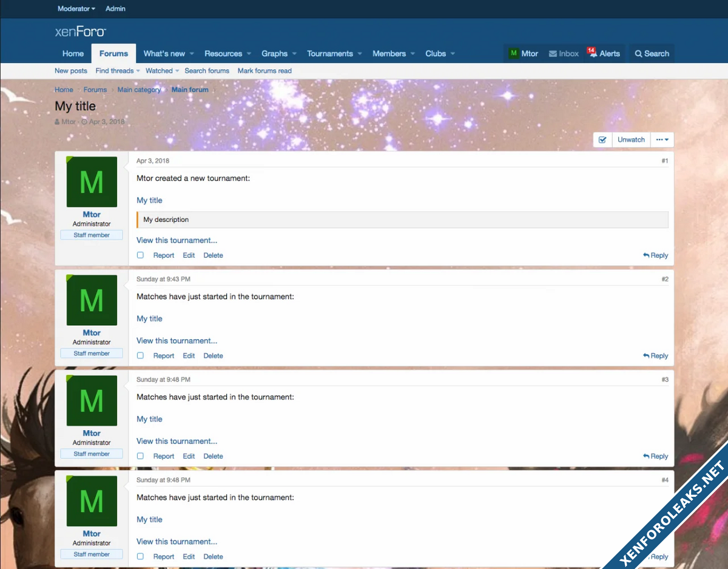Viewport: 728px width, 569px height.
Task: Open the more options ellipsis dropdown
Action: pos(662,140)
